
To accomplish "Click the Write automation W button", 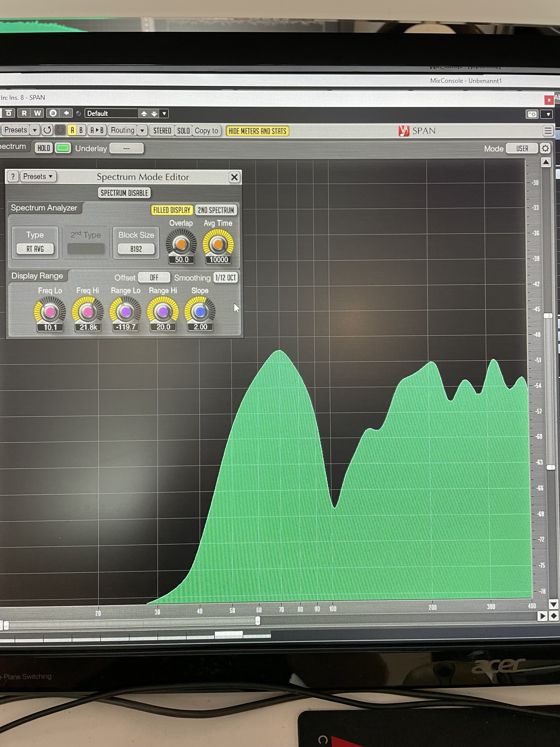I will click(x=37, y=113).
